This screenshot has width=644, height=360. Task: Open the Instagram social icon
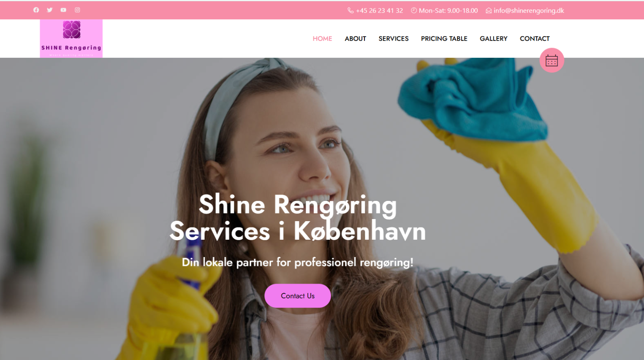coord(77,10)
